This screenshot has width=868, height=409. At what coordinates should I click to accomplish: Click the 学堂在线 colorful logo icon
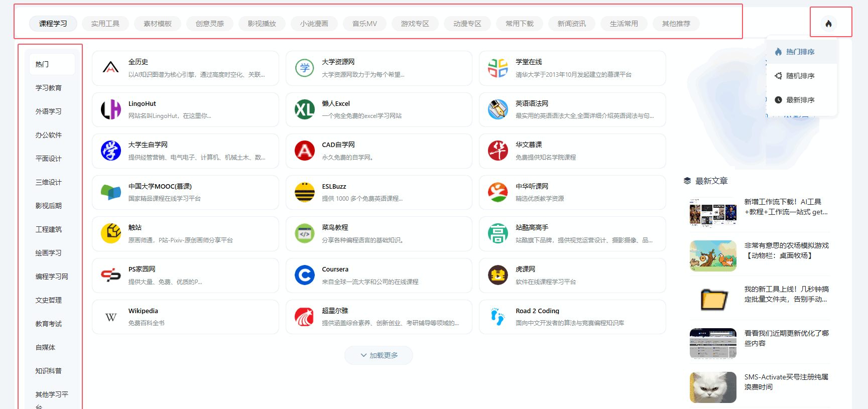[x=498, y=68]
